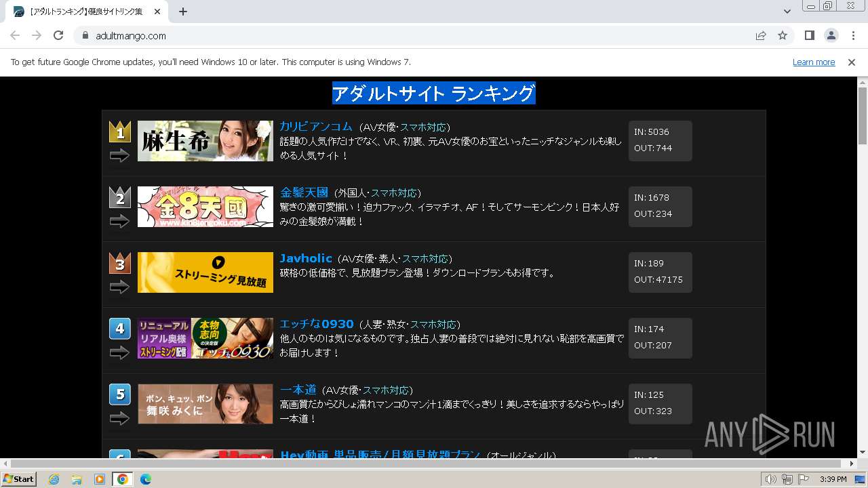
Task: Click the エッチな0930 banner thumbnail
Action: [205, 338]
